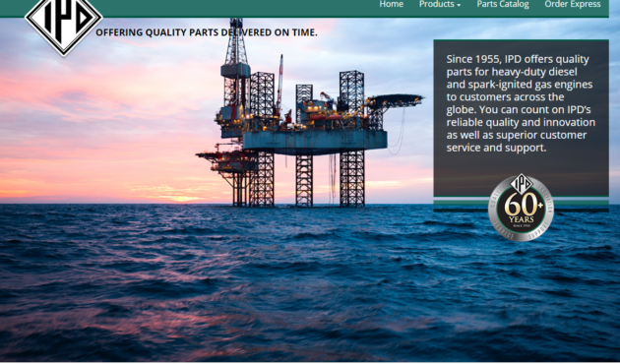Click the helipad on the rig's right side
The width and height of the screenshot is (620, 364).
point(396,99)
